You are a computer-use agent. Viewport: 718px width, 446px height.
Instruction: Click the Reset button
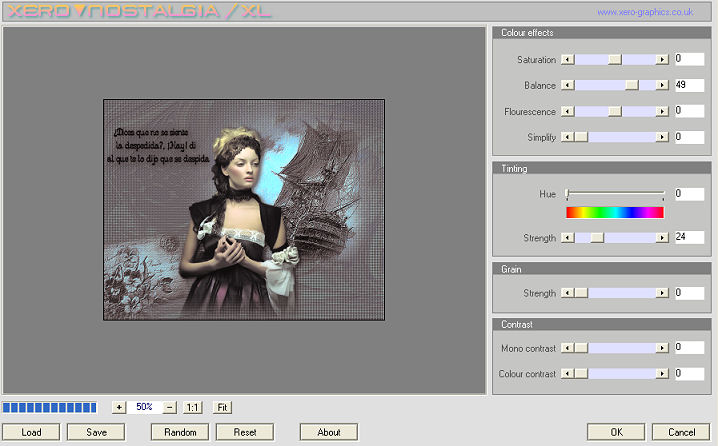point(245,432)
